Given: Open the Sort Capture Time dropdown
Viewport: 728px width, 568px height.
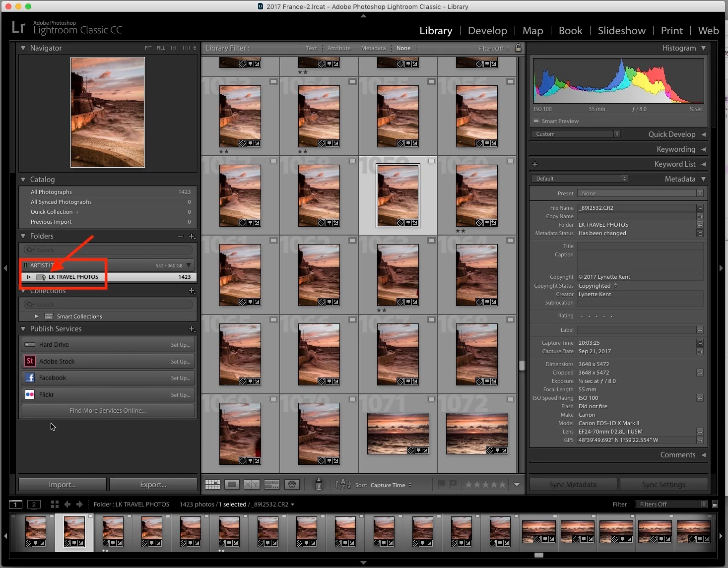Looking at the screenshot, I should [391, 485].
